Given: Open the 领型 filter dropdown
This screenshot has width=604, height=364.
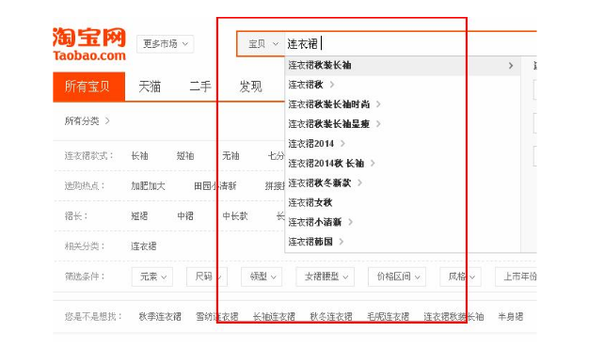Looking at the screenshot, I should [262, 277].
